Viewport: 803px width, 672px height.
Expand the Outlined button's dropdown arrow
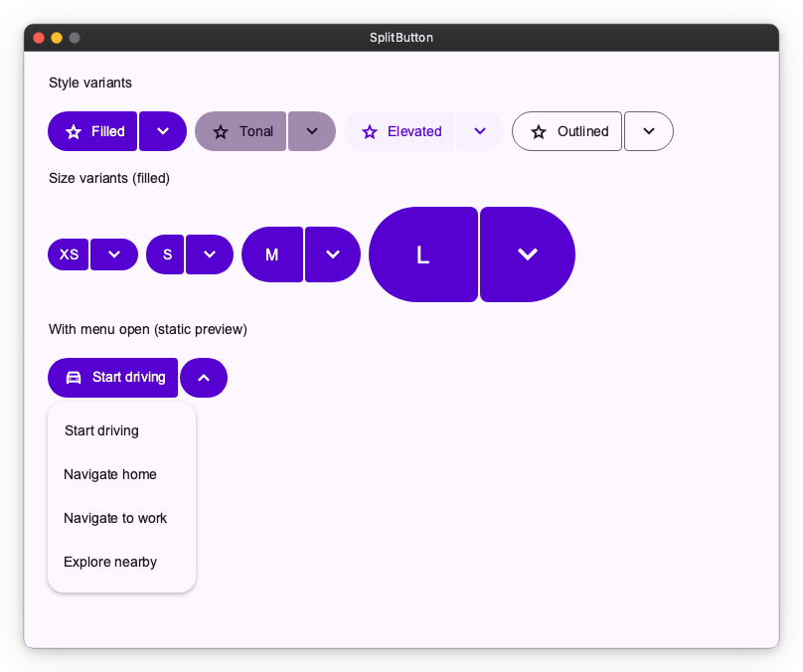pos(649,131)
